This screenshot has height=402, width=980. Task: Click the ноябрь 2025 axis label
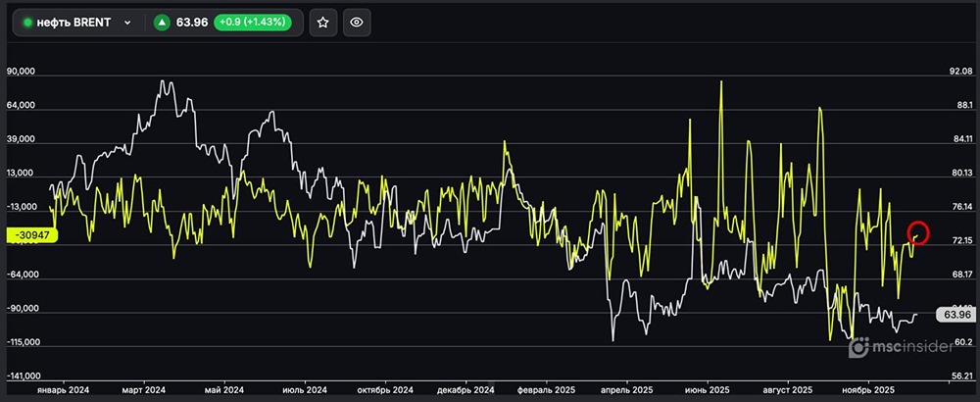[869, 388]
